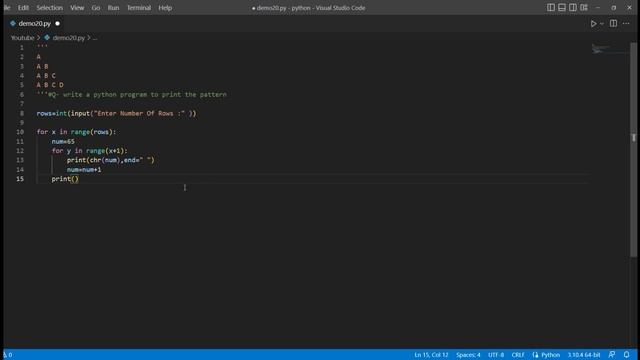The image size is (640, 360).
Task: Click line 14 num=num+1
Action: pos(84,169)
